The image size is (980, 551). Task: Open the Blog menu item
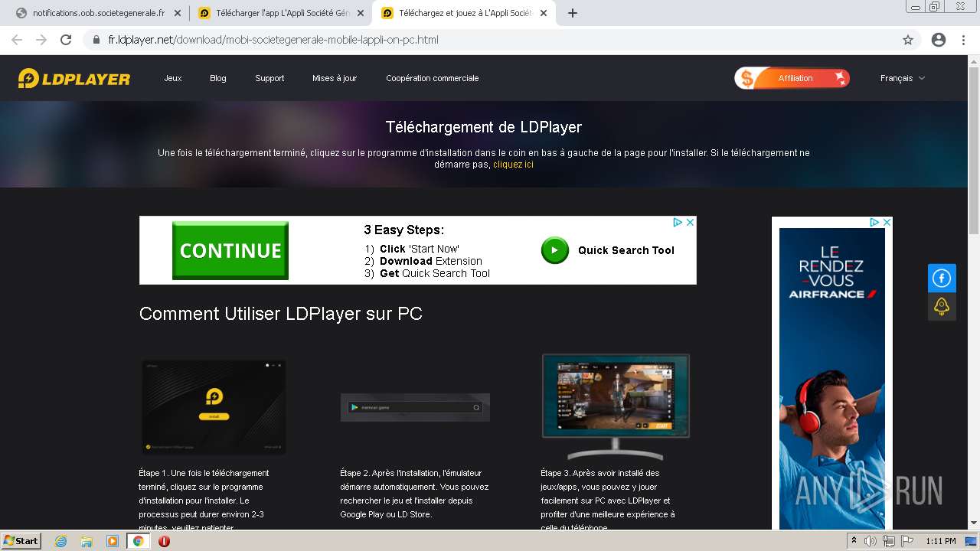(x=218, y=78)
